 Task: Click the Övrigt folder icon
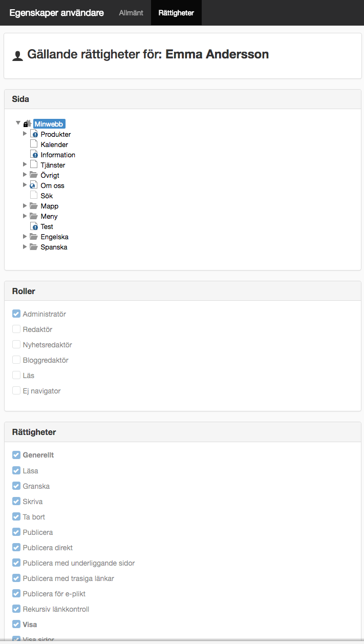(34, 175)
